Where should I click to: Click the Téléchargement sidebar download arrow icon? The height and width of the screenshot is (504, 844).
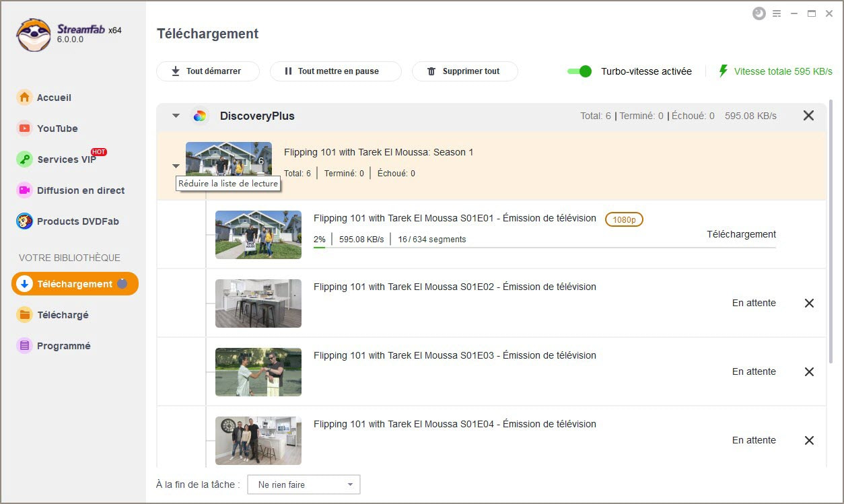pyautogui.click(x=24, y=284)
